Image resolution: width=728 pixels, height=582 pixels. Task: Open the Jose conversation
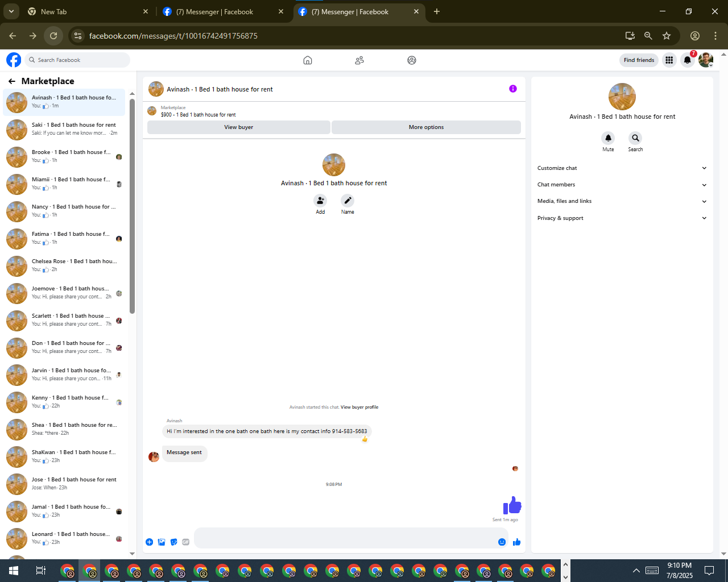(64, 484)
